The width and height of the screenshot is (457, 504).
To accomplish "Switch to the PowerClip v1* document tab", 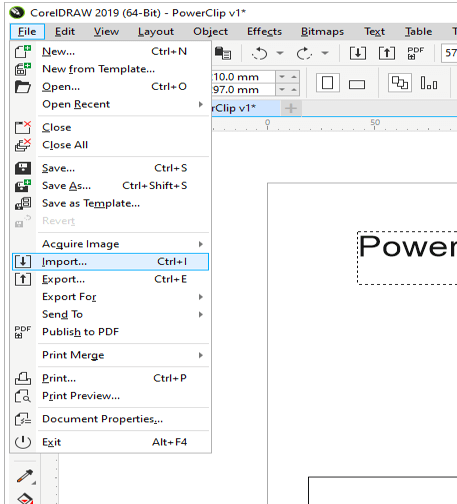I will point(246,108).
